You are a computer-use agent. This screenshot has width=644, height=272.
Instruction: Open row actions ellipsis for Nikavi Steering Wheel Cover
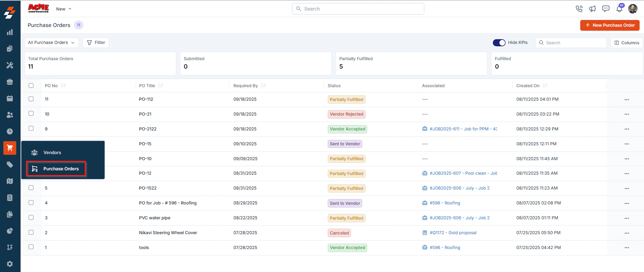[627, 233]
